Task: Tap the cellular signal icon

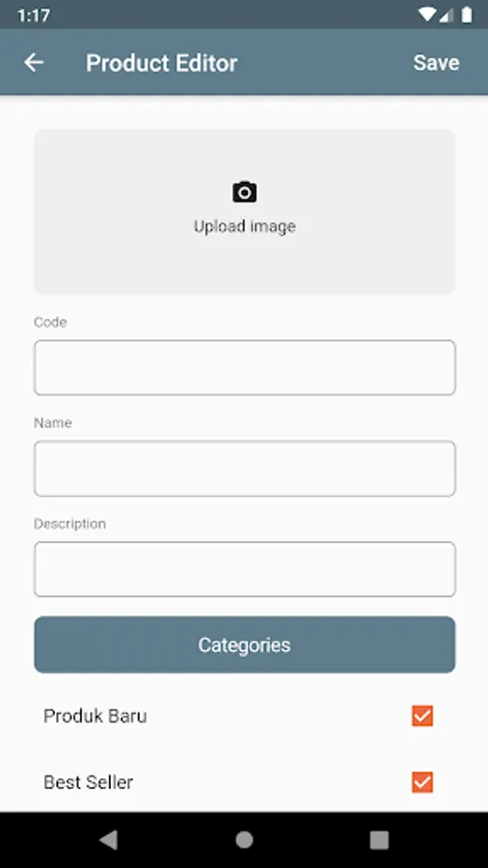Action: (x=447, y=14)
